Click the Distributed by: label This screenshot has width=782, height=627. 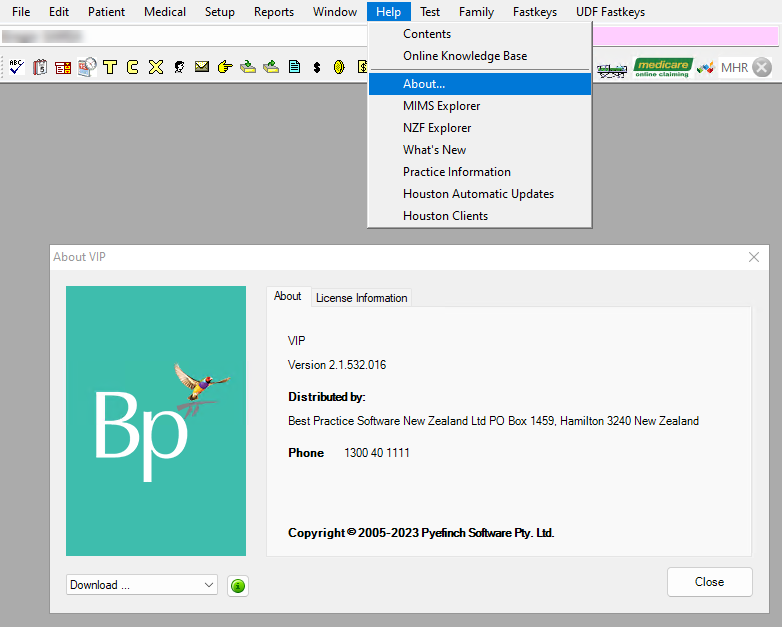327,397
